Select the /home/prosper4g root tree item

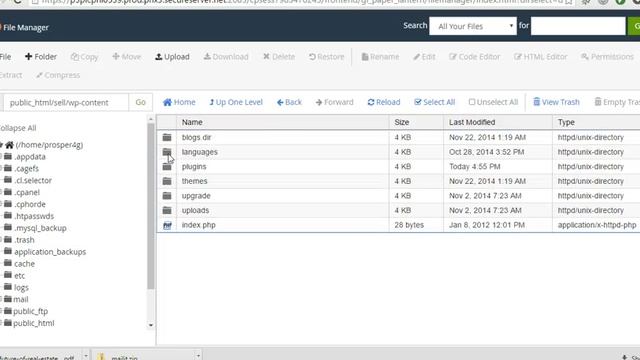click(49, 145)
